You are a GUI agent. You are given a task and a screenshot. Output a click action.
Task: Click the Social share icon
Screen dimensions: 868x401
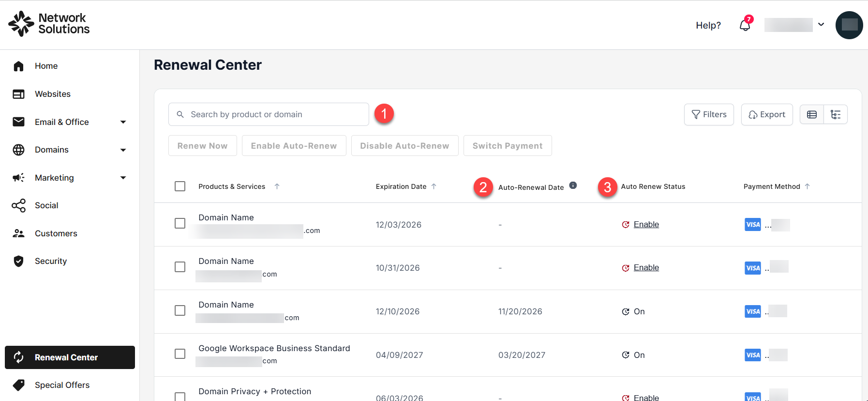pyautogui.click(x=18, y=205)
